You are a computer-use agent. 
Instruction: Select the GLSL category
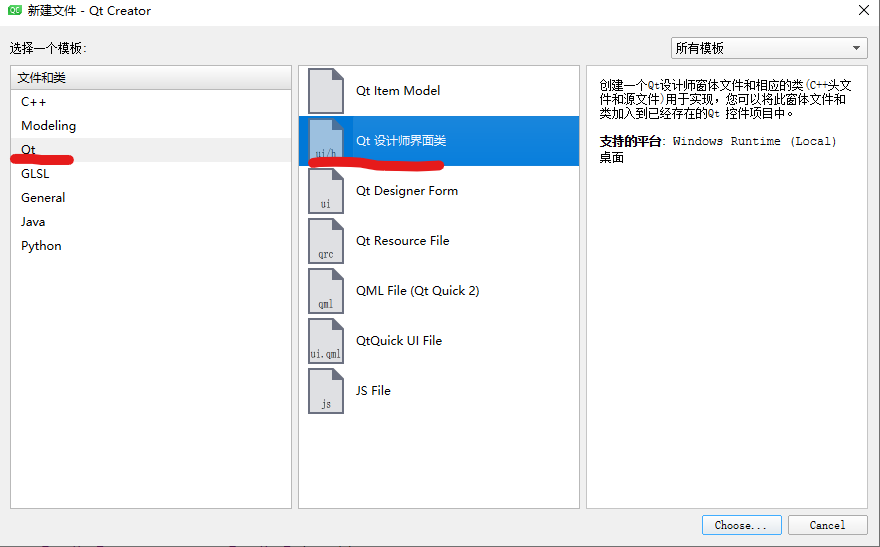151,174
